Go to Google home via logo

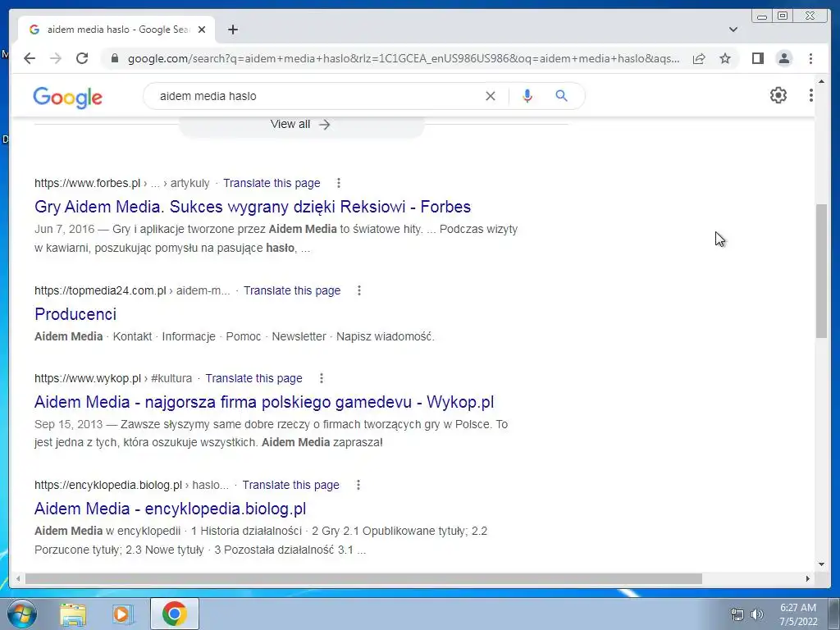tap(67, 97)
